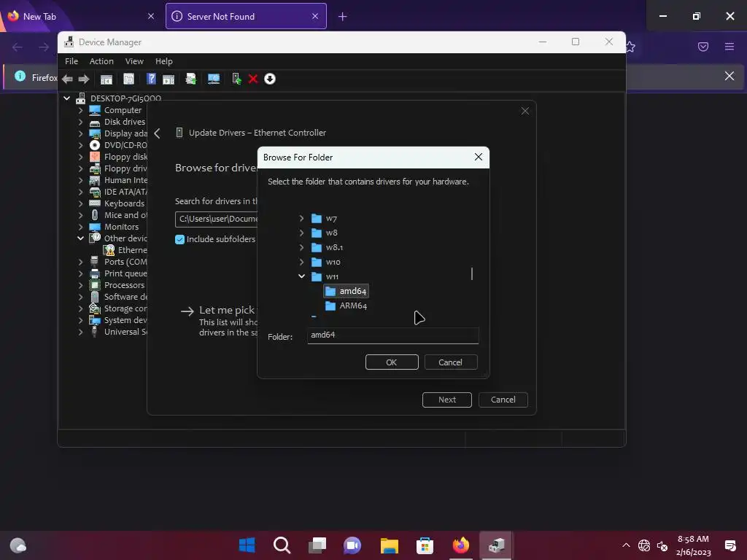Open File Explorer from the taskbar
Image resolution: width=747 pixels, height=560 pixels.
pyautogui.click(x=390, y=545)
